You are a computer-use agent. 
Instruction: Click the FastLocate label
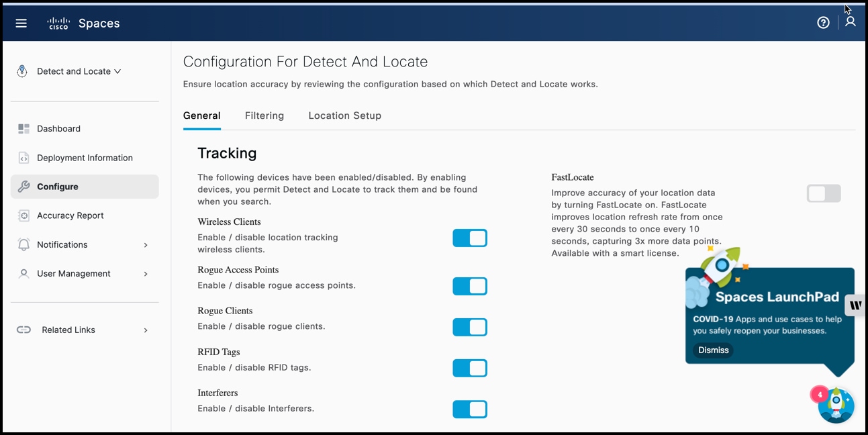pos(573,177)
